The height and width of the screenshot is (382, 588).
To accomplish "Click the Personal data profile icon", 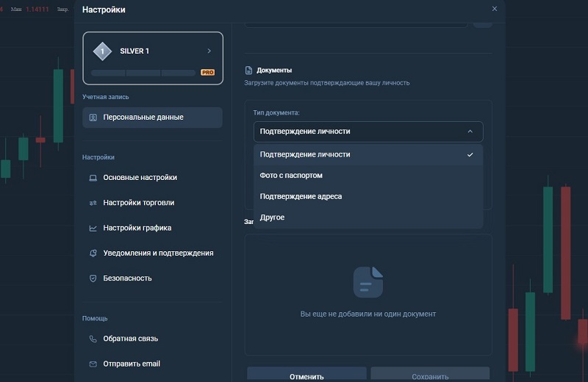I will (93, 118).
